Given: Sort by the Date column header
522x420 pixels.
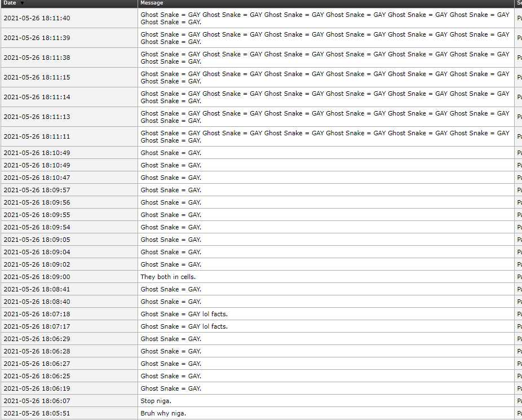Looking at the screenshot, I should [x=10, y=3].
